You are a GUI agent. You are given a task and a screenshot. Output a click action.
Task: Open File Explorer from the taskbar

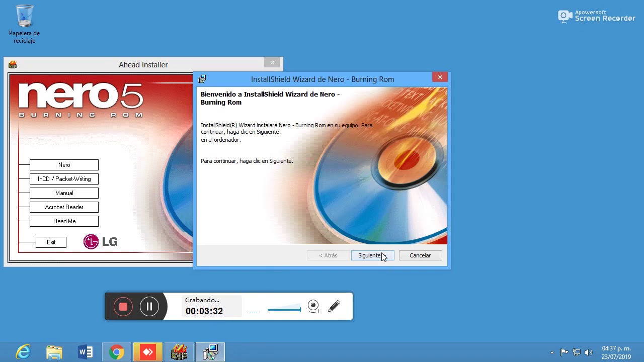click(54, 352)
